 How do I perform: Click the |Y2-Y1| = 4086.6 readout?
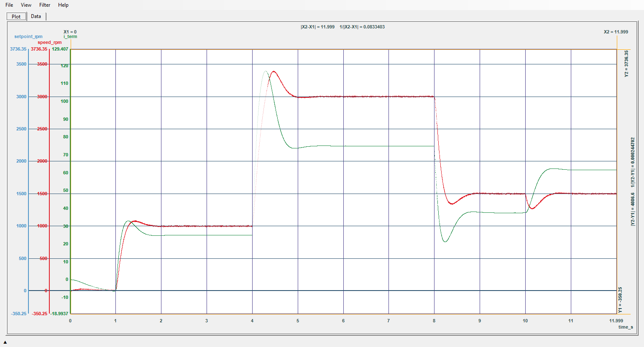(633, 209)
